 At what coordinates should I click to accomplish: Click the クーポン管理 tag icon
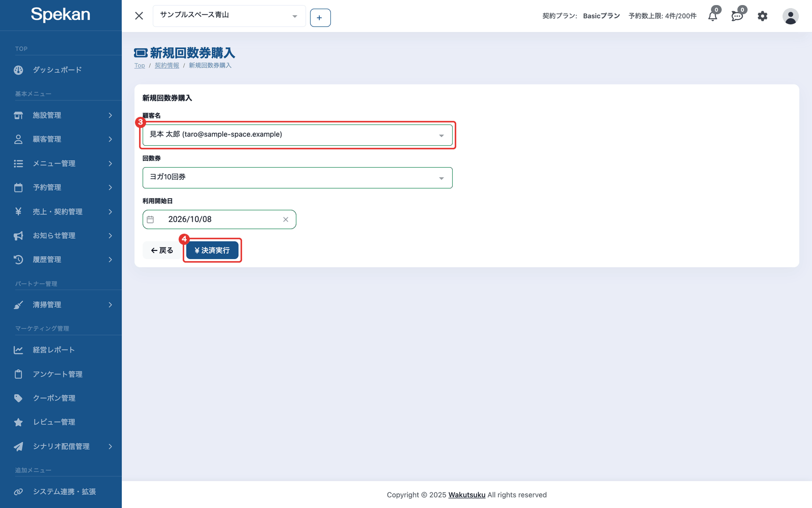pos(18,398)
